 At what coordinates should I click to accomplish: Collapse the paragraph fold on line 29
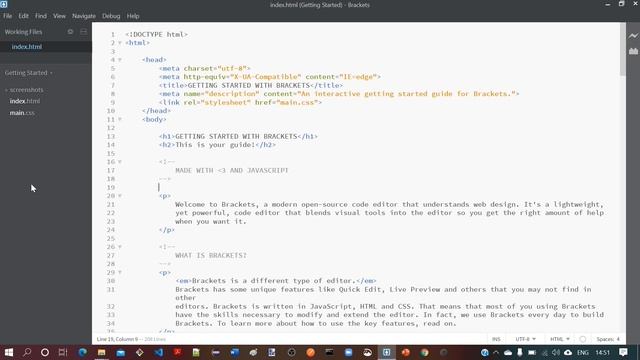[x=120, y=272]
